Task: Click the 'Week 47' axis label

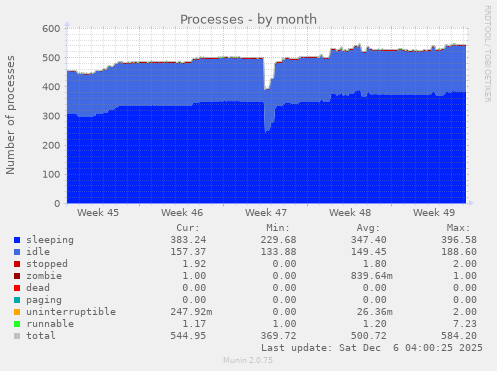Action: coord(266,213)
